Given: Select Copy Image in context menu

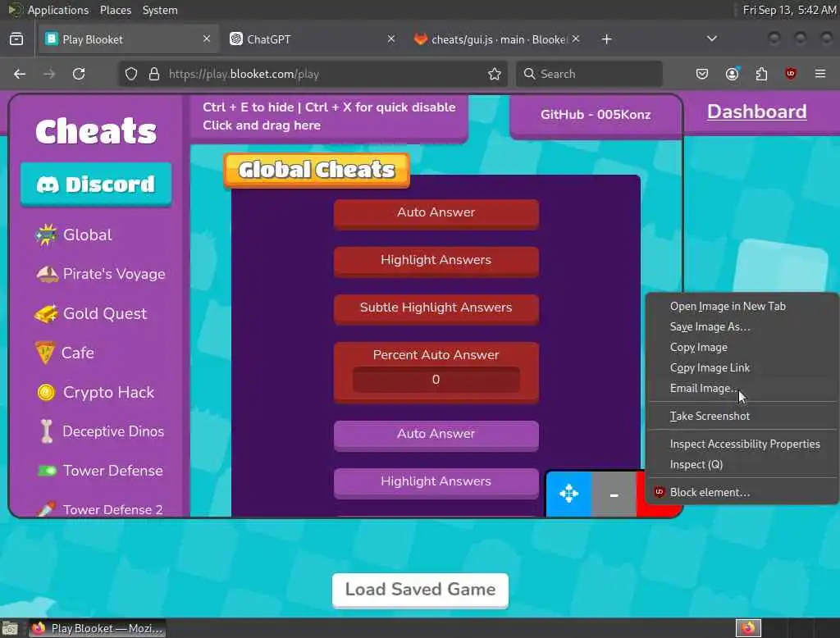Looking at the screenshot, I should point(742,347).
